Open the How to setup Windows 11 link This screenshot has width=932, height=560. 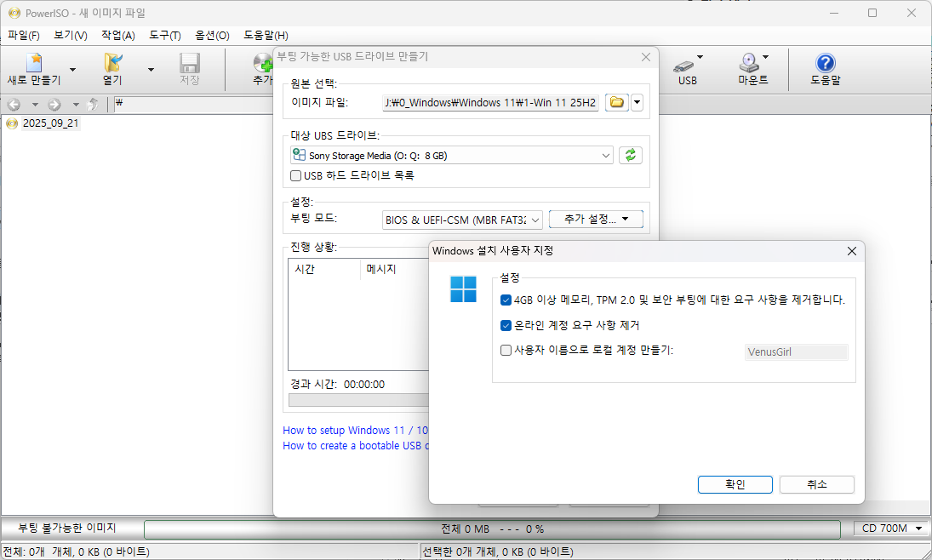tap(356, 430)
